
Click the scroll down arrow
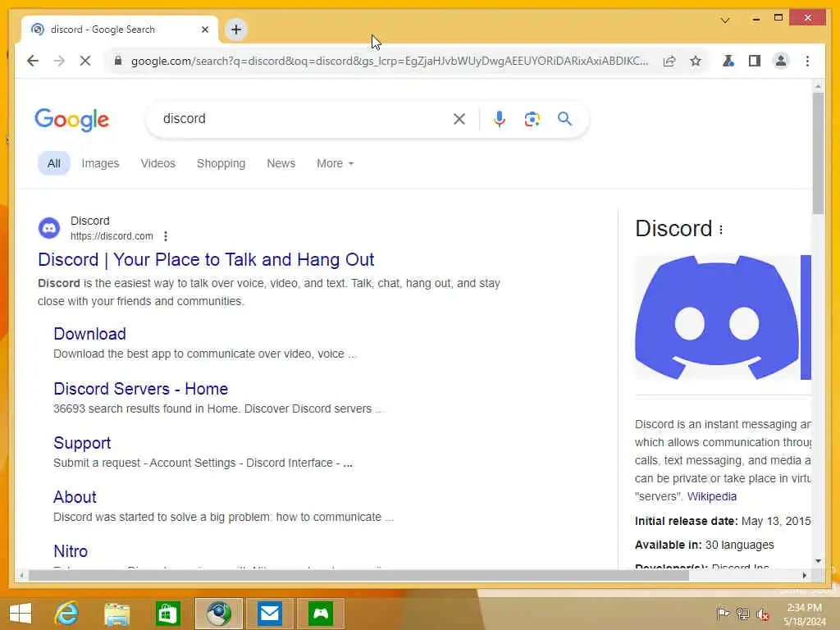818,561
